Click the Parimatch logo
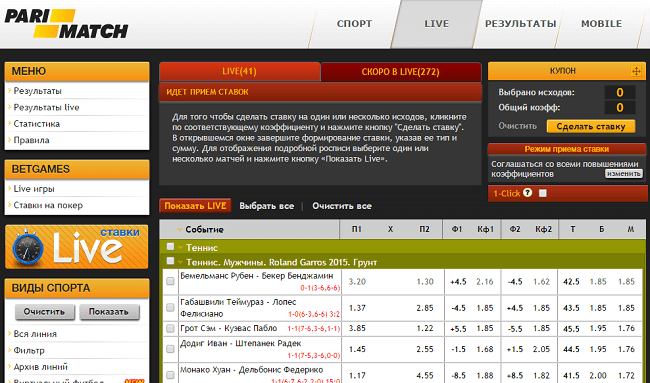 click(66, 24)
